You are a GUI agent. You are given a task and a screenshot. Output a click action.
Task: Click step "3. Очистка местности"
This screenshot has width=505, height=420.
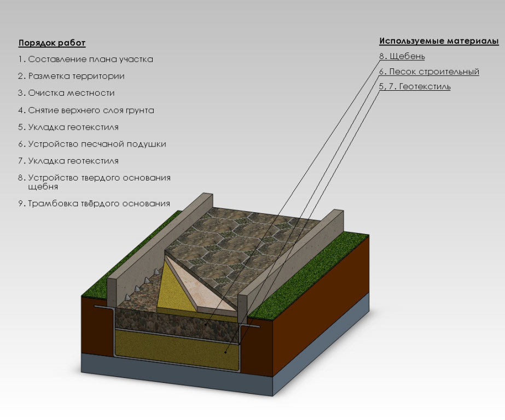point(66,93)
